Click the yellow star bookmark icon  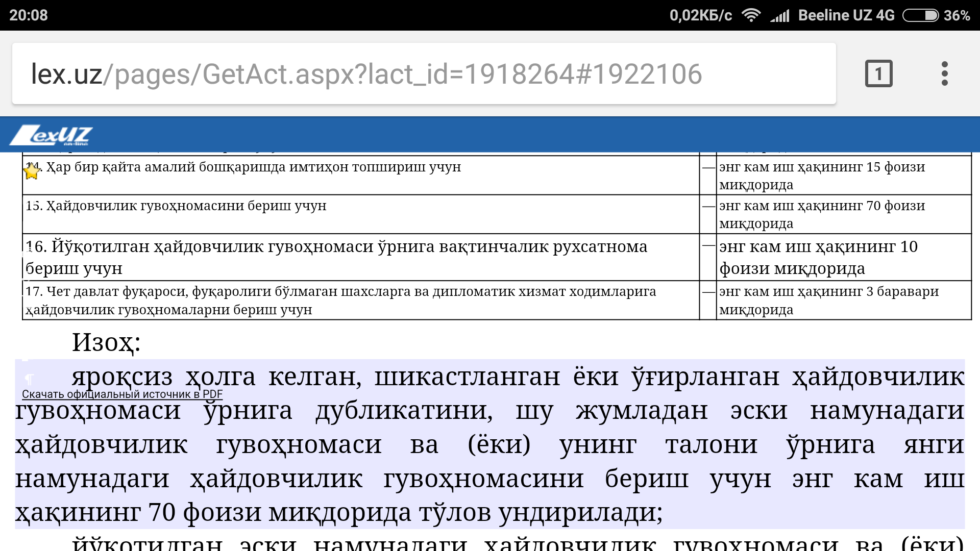click(32, 171)
